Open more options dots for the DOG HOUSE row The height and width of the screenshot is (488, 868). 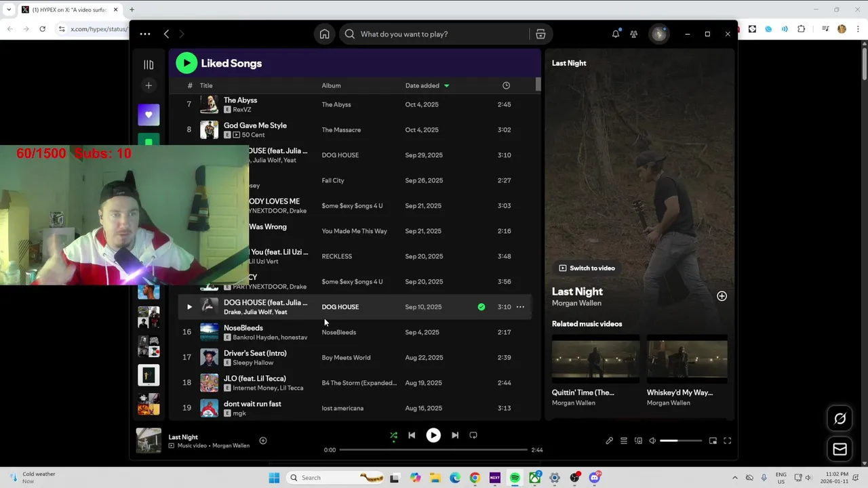point(520,307)
